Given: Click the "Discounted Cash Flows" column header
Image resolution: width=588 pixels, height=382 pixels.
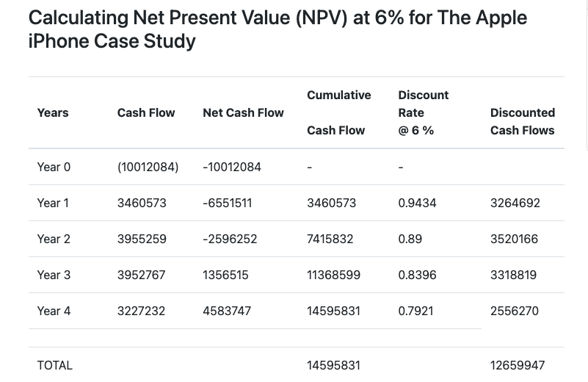Looking at the screenshot, I should [x=522, y=121].
